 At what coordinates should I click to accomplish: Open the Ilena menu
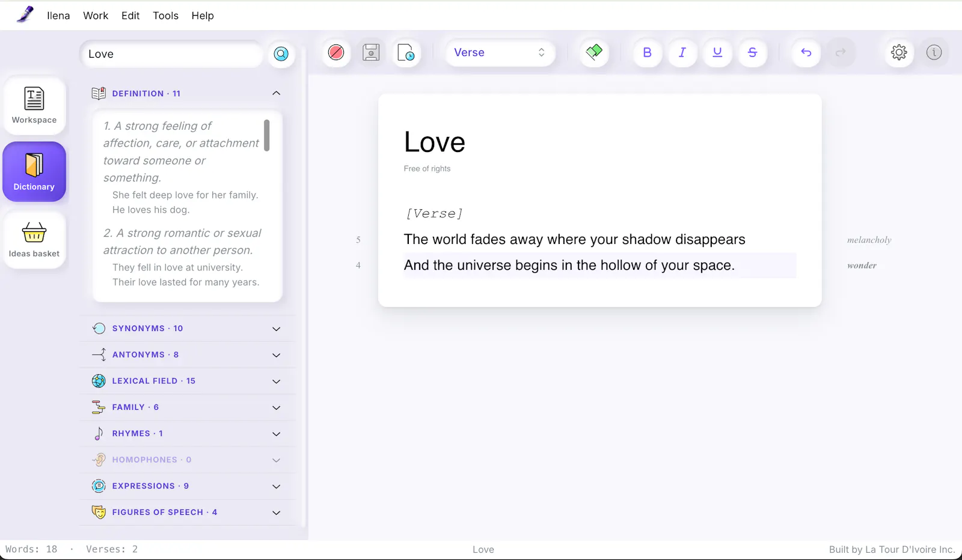(x=58, y=16)
